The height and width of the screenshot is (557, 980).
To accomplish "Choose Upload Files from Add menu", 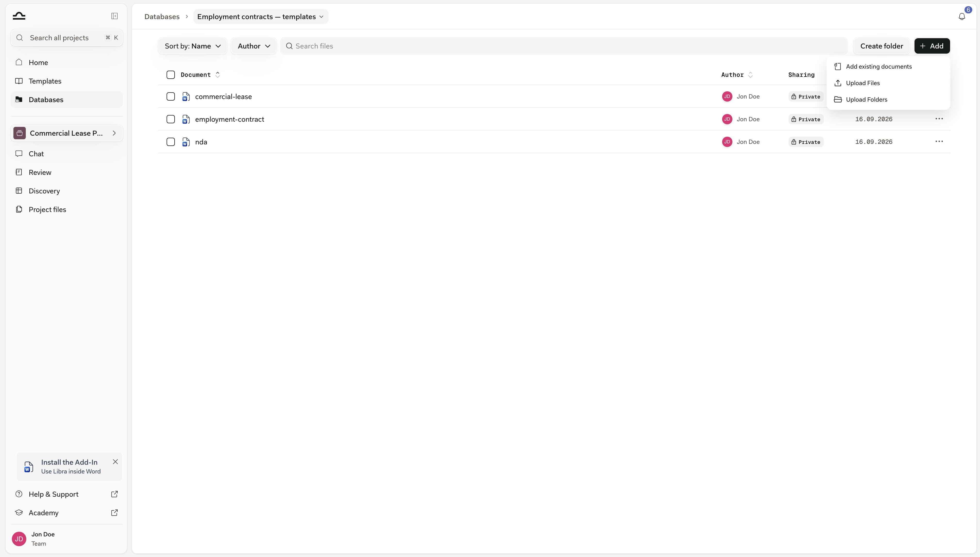I will click(x=888, y=83).
